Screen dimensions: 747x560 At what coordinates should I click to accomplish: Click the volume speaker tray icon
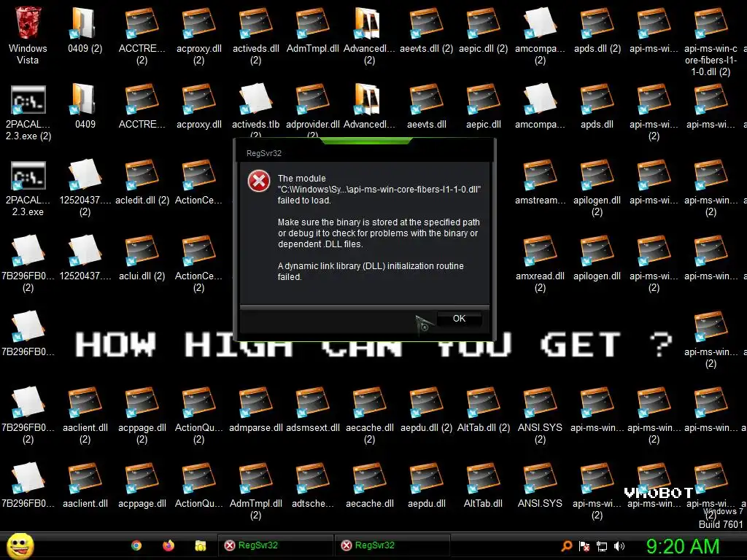tap(619, 546)
